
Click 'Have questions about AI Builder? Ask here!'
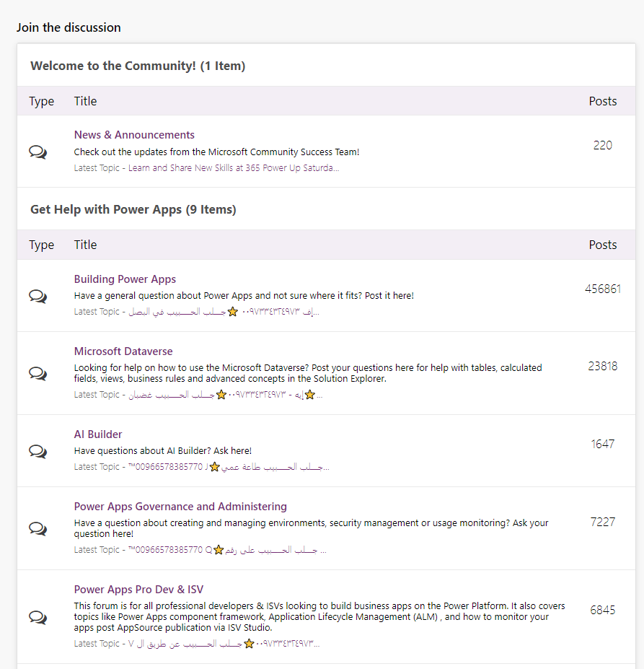coord(162,451)
